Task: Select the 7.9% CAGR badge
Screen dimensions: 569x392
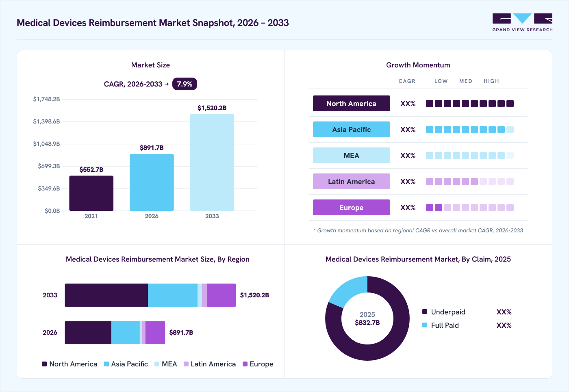Action: click(185, 84)
